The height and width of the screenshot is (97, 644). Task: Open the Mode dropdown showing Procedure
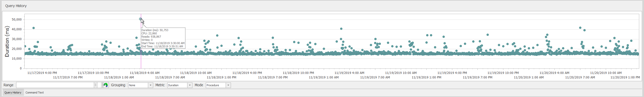(x=228, y=85)
